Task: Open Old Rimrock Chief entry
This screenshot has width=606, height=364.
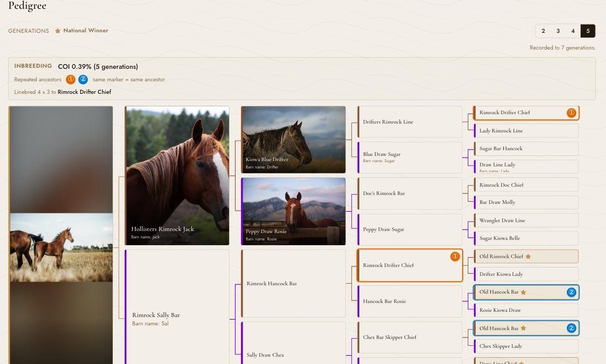Action: [x=526, y=256]
